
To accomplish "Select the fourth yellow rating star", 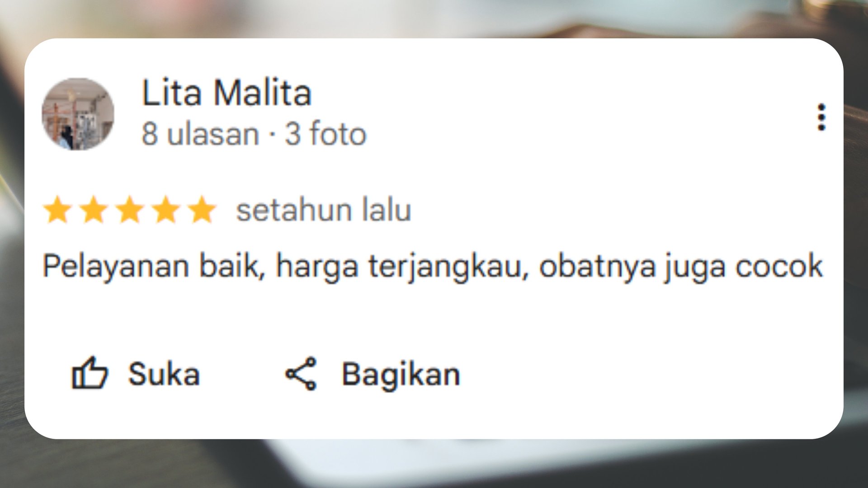I will (x=166, y=210).
